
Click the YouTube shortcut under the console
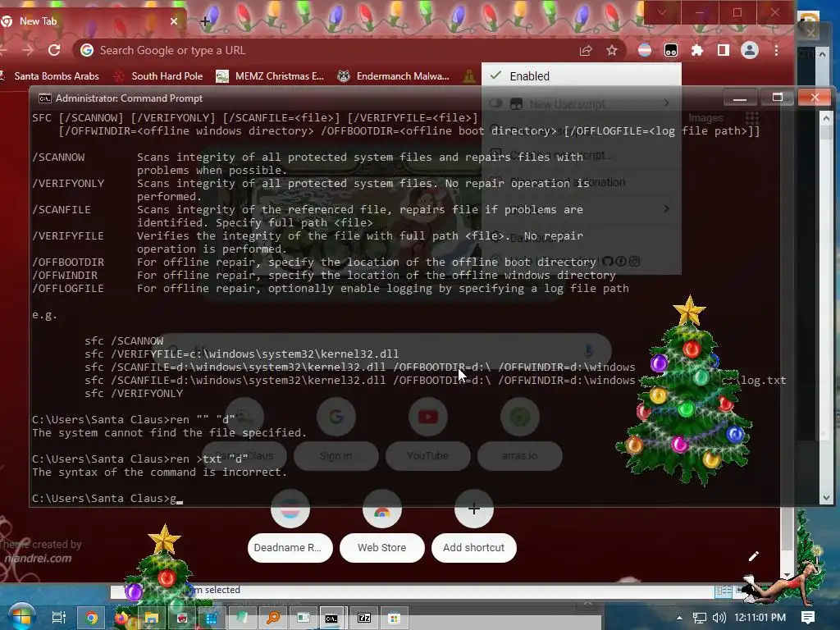427,433
